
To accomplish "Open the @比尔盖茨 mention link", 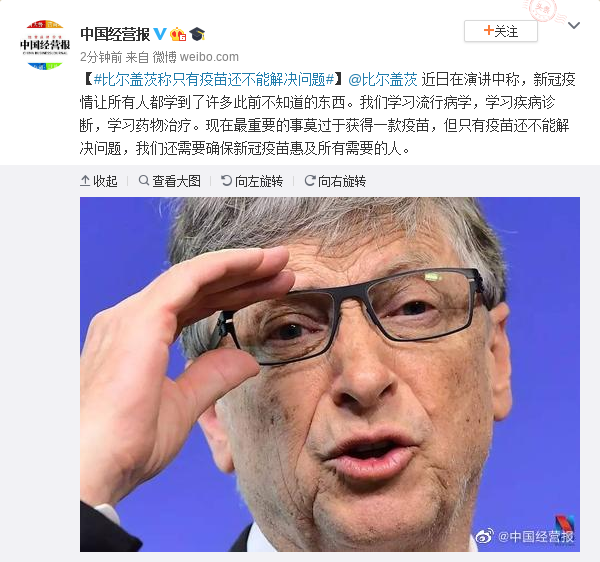I will point(383,80).
